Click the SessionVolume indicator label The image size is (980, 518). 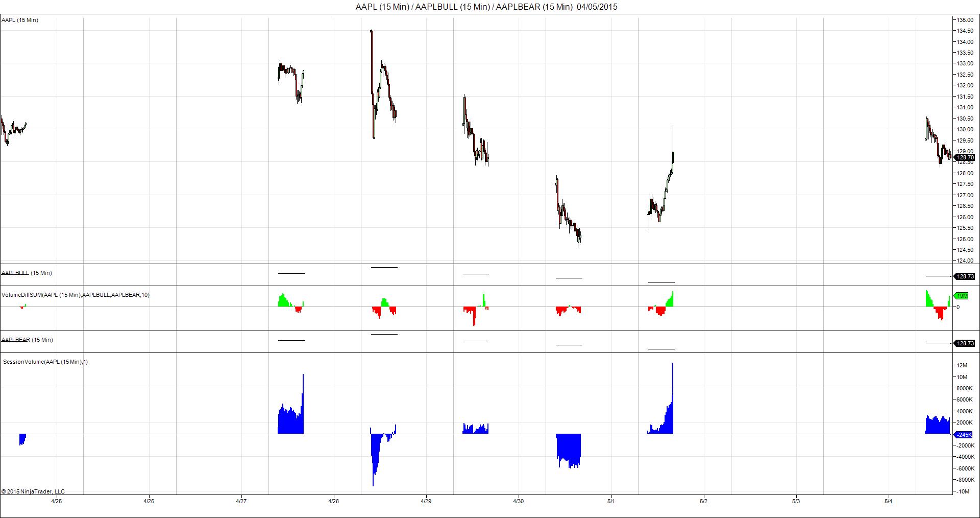[x=45, y=362]
